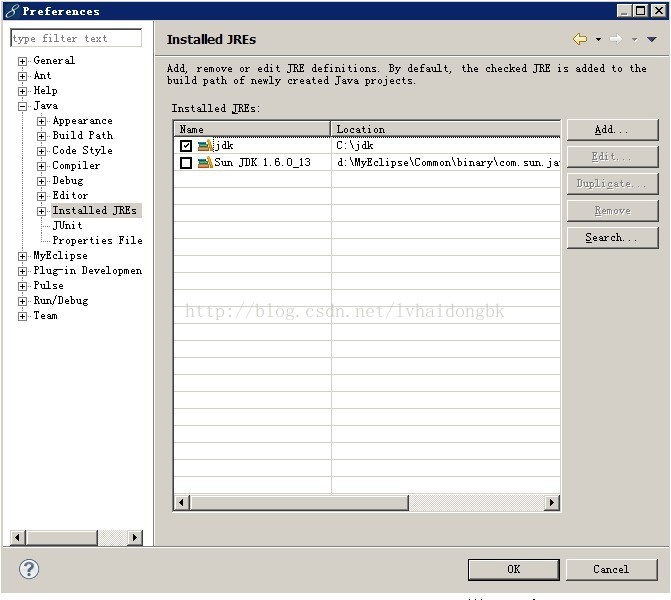
Task: Click the Edit... button
Action: [x=612, y=157]
